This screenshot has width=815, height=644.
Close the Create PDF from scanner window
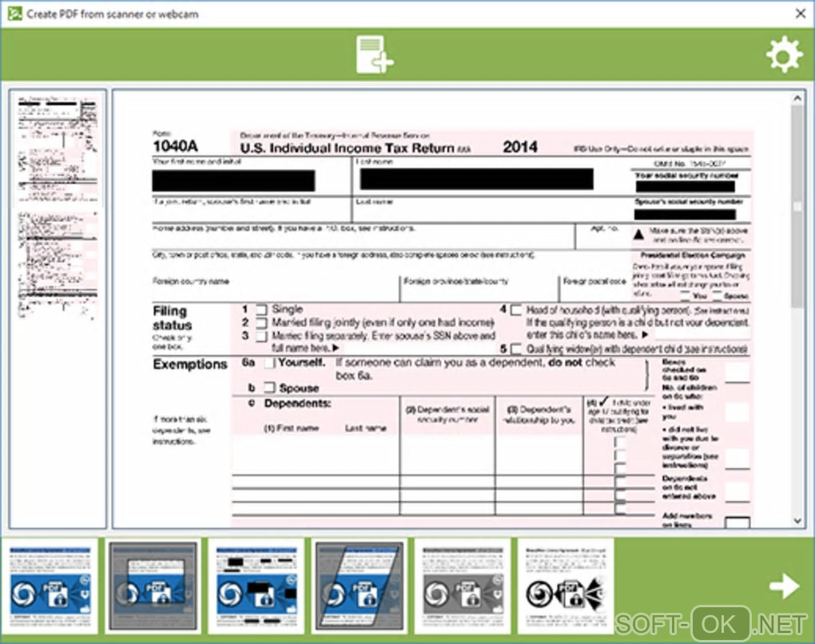point(801,14)
